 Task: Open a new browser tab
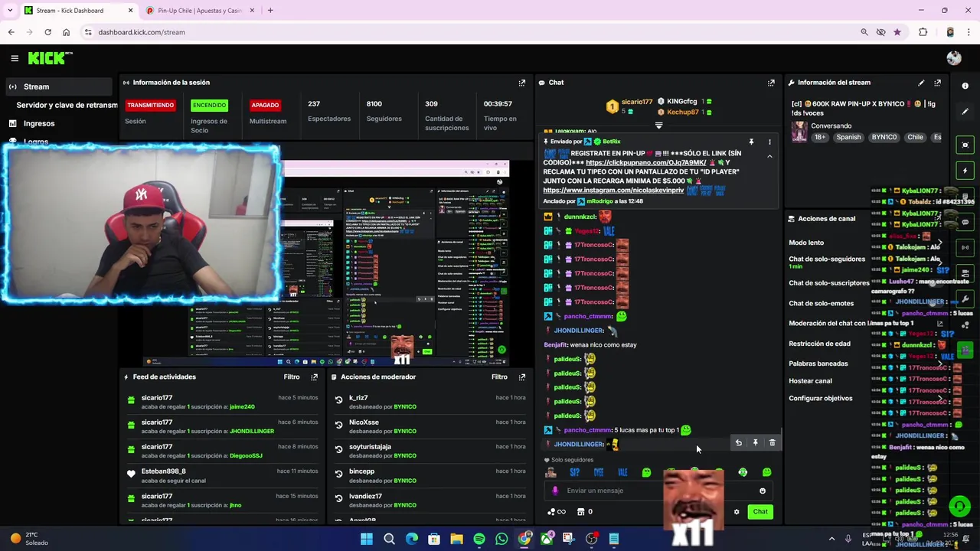pyautogui.click(x=270, y=11)
